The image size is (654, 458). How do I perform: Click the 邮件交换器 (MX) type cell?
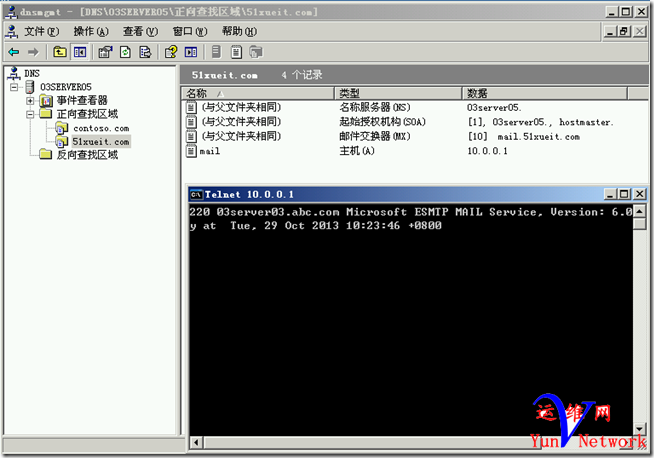[375, 136]
